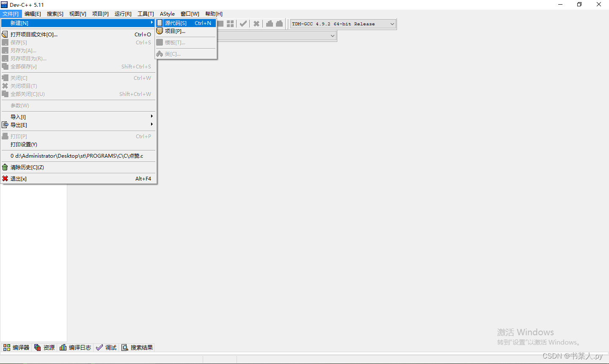Open the 工具[T] menu
The image size is (609, 364).
tap(146, 14)
